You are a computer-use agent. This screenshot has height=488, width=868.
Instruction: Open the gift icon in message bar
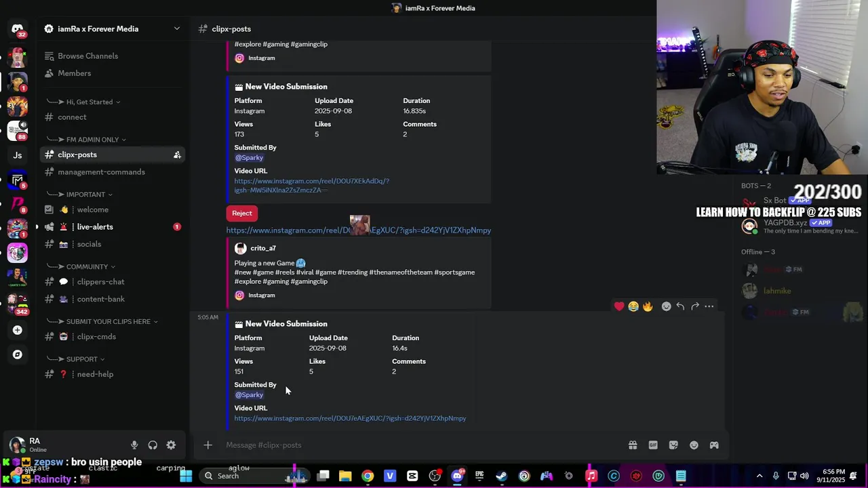point(633,445)
